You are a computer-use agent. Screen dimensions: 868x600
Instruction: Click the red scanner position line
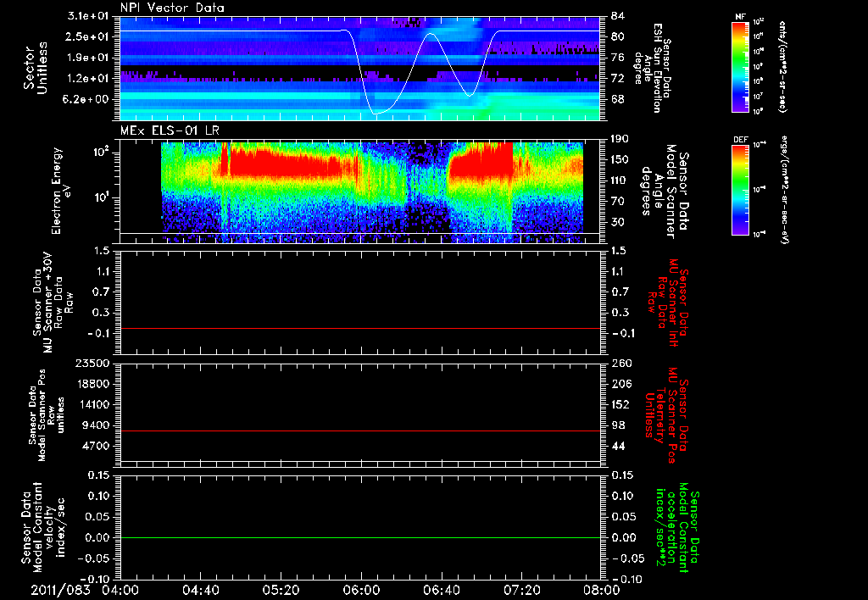(359, 431)
